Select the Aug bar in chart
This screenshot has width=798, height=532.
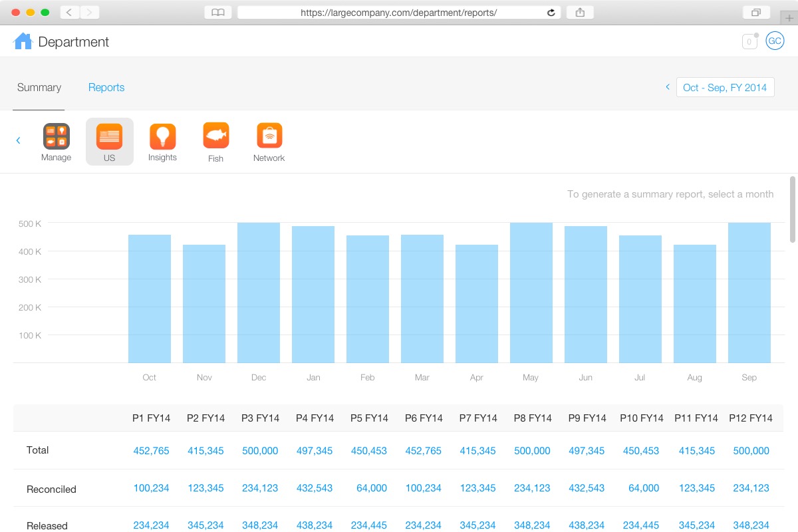695,304
